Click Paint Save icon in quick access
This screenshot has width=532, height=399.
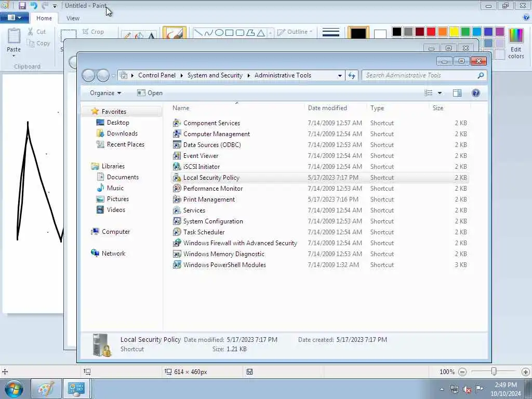22,5
